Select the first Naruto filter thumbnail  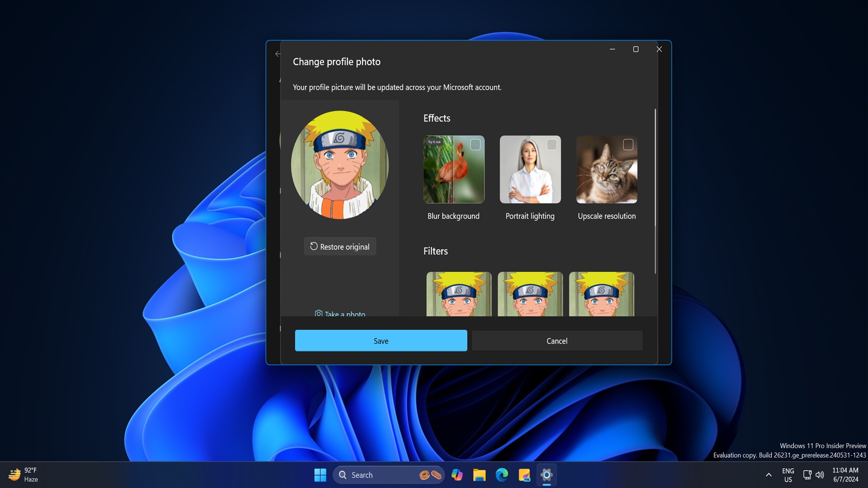pyautogui.click(x=459, y=294)
